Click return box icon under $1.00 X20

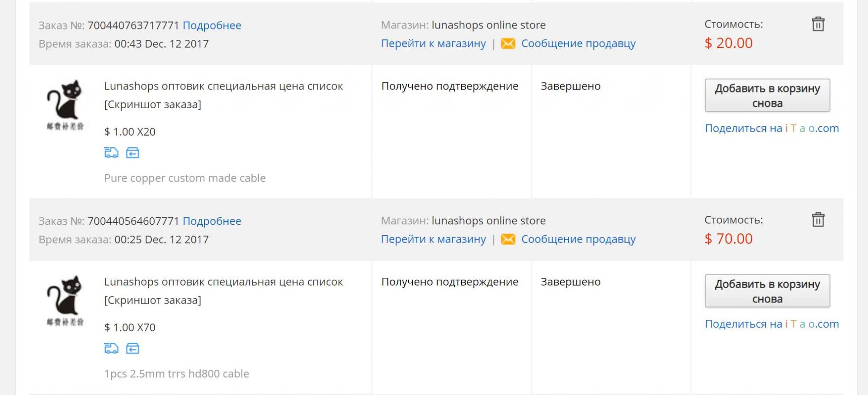132,153
